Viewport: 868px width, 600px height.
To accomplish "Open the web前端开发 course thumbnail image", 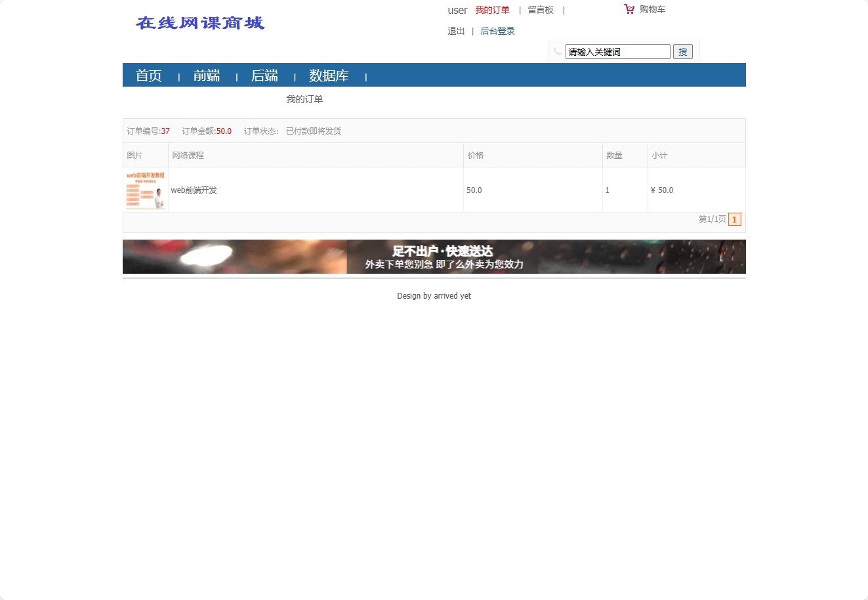I will pos(145,190).
